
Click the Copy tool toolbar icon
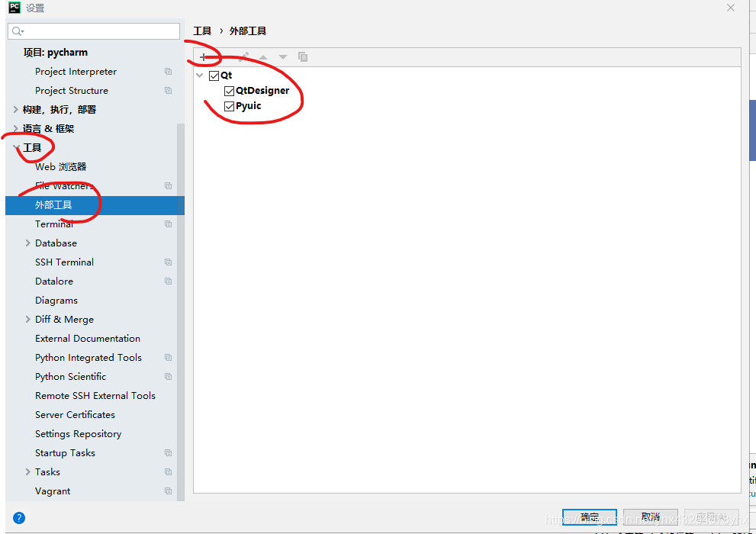click(x=303, y=57)
